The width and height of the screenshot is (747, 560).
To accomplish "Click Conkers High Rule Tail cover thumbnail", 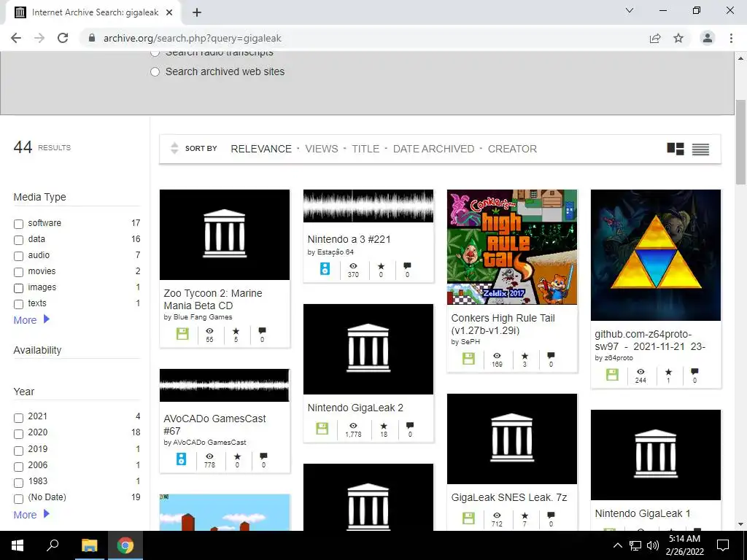I will (511, 246).
